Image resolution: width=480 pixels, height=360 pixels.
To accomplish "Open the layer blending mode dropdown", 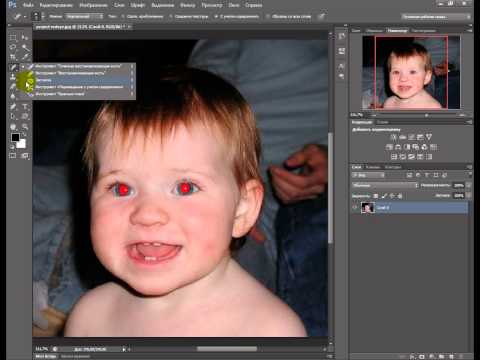I will pos(385,185).
